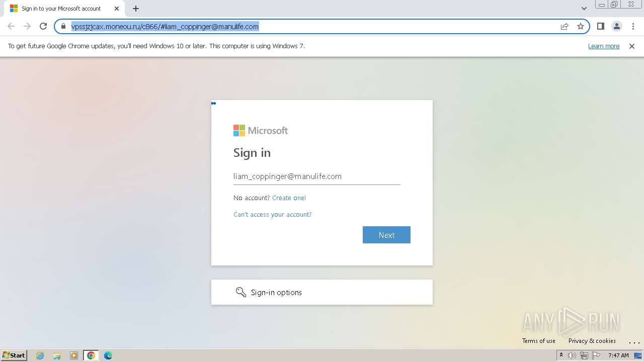The height and width of the screenshot is (362, 644).
Task: Open the Learn more link
Action: 604,46
